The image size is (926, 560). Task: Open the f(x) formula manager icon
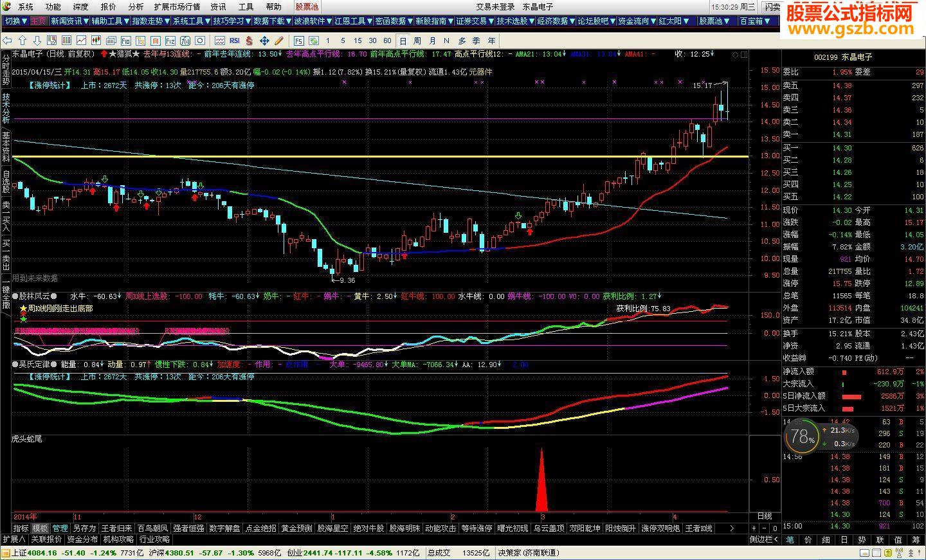(185, 40)
